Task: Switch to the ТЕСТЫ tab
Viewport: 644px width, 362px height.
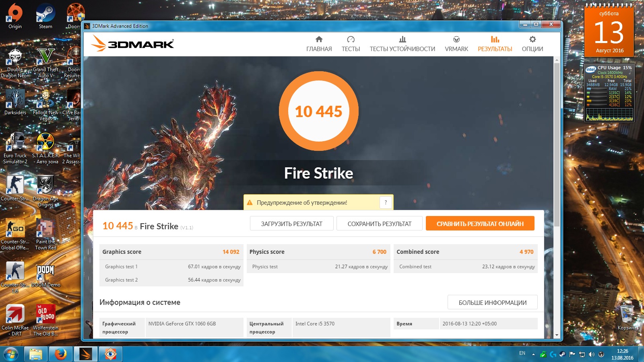Action: pyautogui.click(x=351, y=44)
